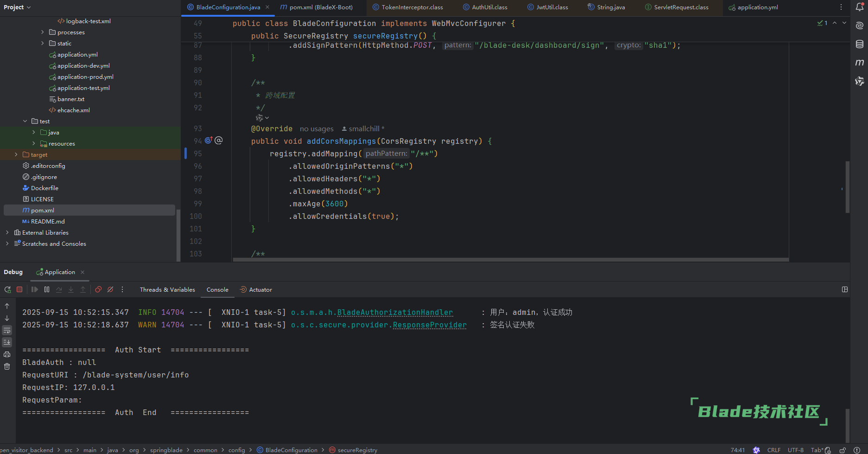Click the editor horizontal scrollbar
The height and width of the screenshot is (454, 868).
point(511,260)
